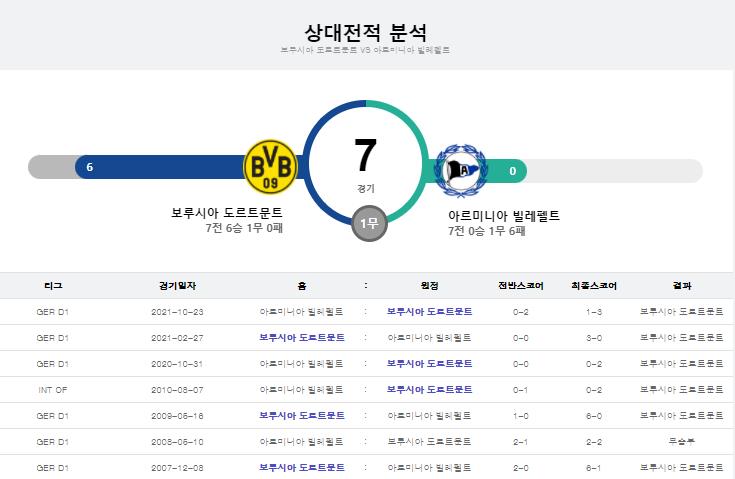Click the half-time score 2-0
Viewport: 735px width, 479px height.
coord(521,468)
